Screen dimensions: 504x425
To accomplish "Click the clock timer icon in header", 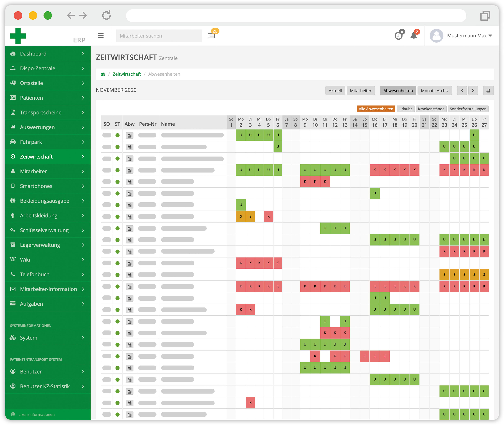I will (x=399, y=36).
